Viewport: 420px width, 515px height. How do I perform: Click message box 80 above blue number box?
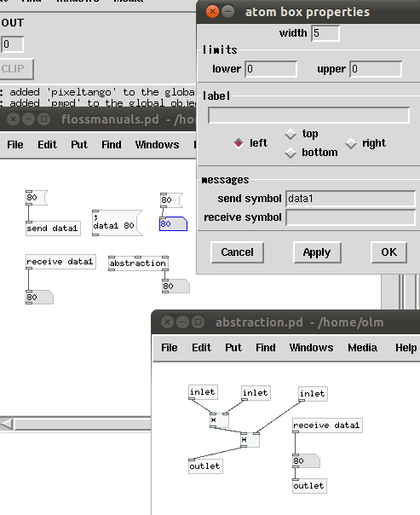171,200
